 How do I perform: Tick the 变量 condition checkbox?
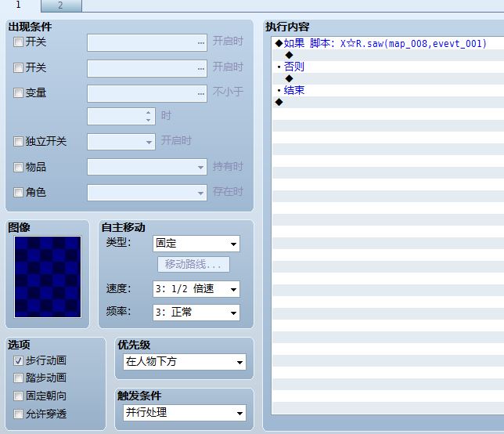(x=18, y=93)
